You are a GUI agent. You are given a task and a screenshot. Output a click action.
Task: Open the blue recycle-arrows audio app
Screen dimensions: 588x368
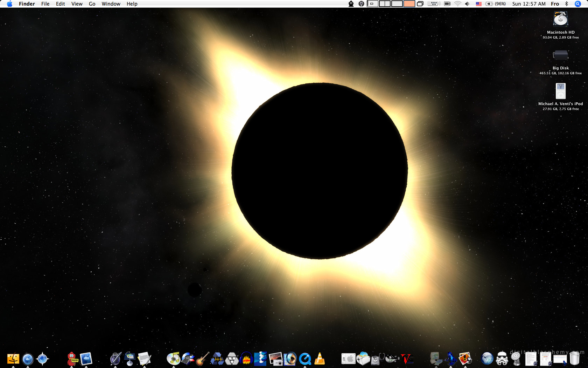pos(217,359)
